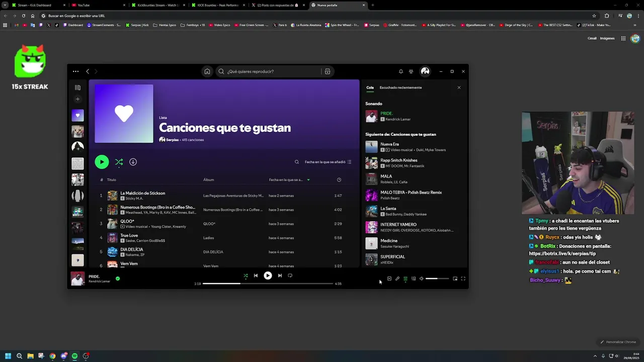Screen dimensions: 644x362
Task: Switch to YouTube browser tab
Action: 98,5
